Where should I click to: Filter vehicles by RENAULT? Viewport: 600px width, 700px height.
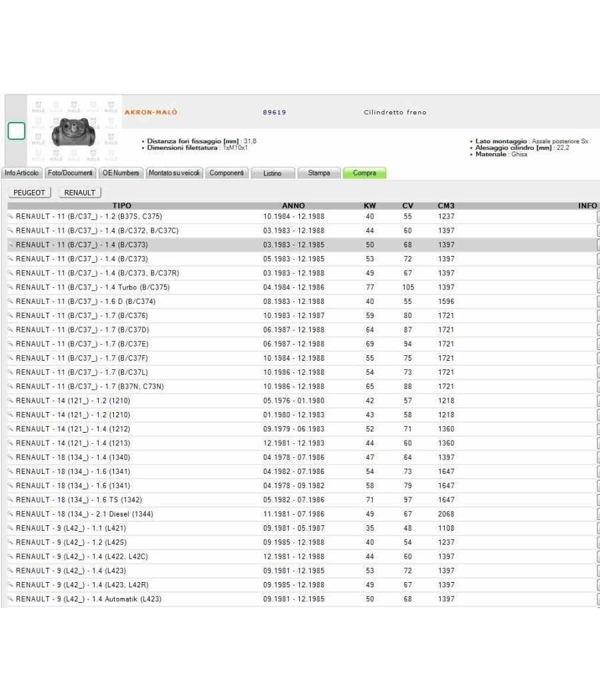tap(80, 193)
